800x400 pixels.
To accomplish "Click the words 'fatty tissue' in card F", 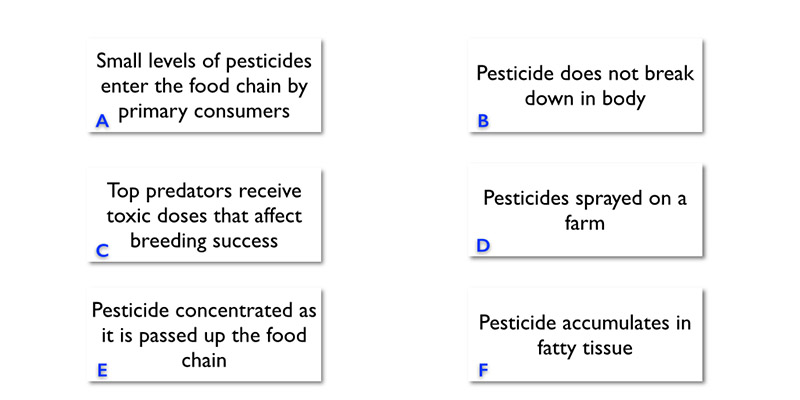I will click(x=585, y=349).
